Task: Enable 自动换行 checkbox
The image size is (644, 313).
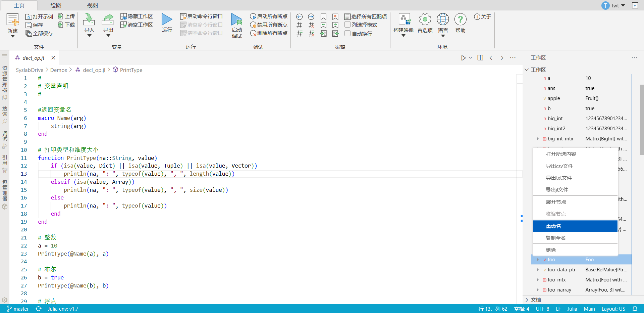Action: point(347,34)
